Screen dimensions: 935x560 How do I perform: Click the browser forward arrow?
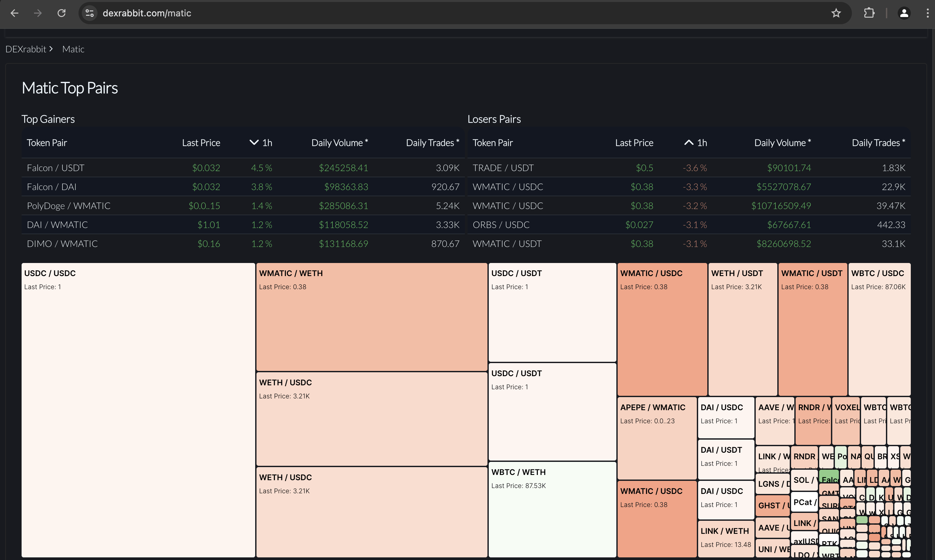point(38,13)
